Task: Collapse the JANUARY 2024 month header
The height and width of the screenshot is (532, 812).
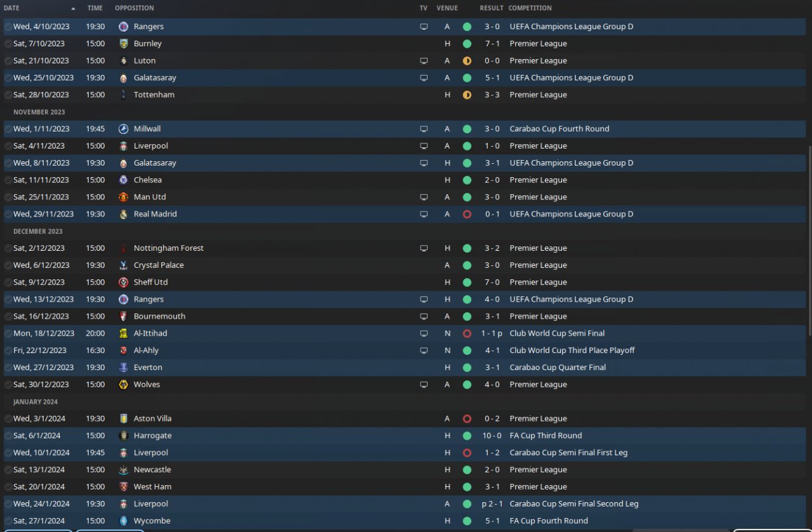Action: 36,402
